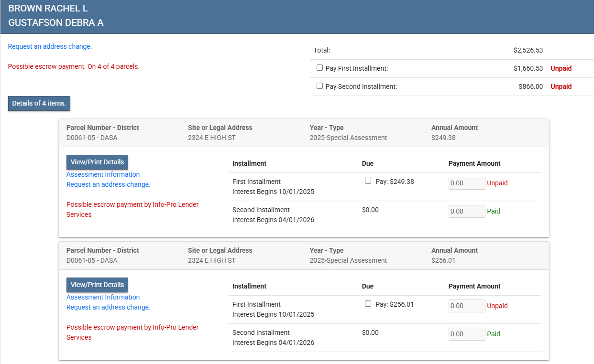This screenshot has height=364, width=594.
Task: Click the second installment amount field for $256.01 parcel
Action: tap(466, 334)
